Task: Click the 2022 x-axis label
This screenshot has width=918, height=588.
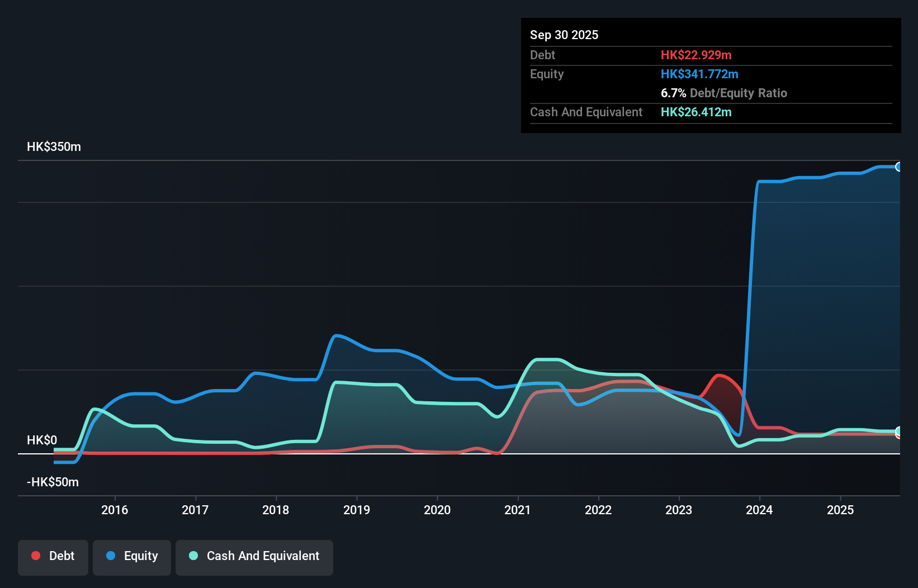Action: 598,510
